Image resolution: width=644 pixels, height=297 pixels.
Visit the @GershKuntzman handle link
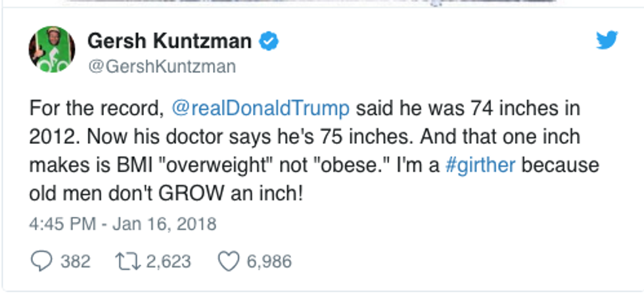coord(161,66)
